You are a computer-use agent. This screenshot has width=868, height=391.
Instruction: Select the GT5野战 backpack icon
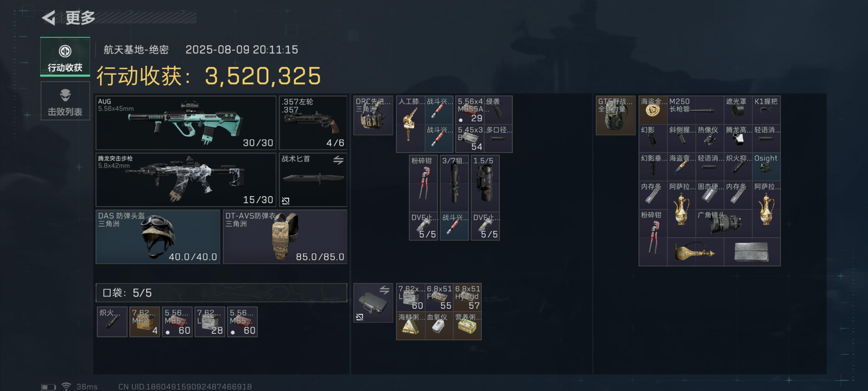point(616,115)
